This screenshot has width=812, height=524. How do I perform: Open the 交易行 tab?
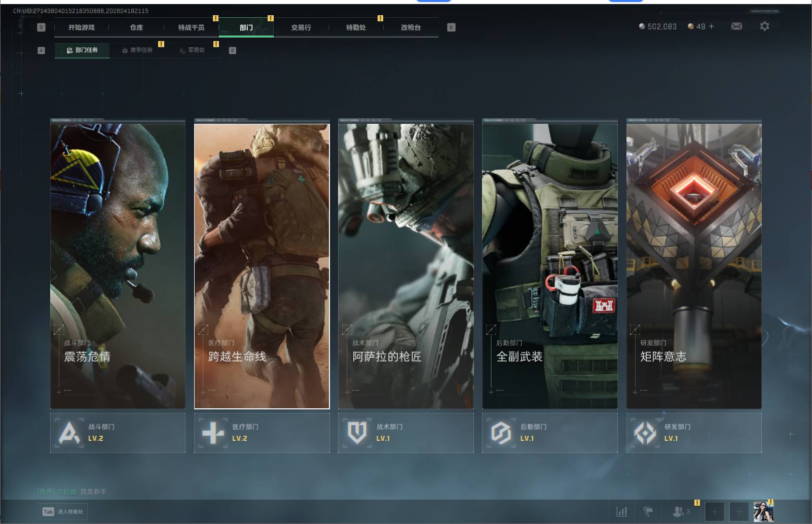301,27
